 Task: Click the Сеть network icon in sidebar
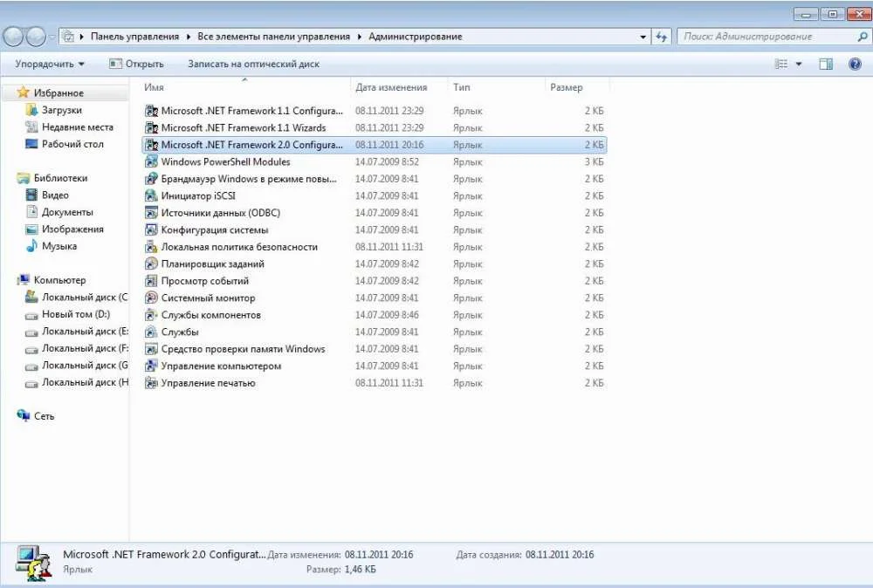24,415
